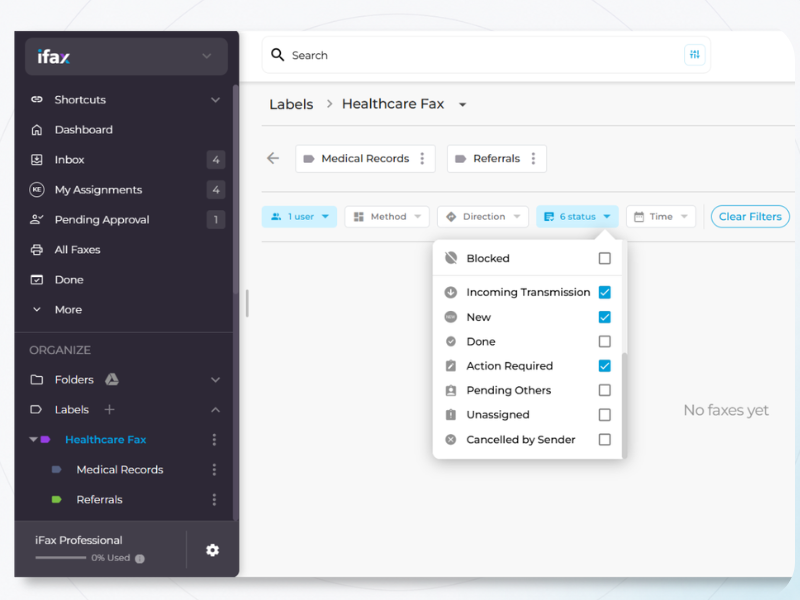Open the Direction filter dropdown

pyautogui.click(x=483, y=216)
